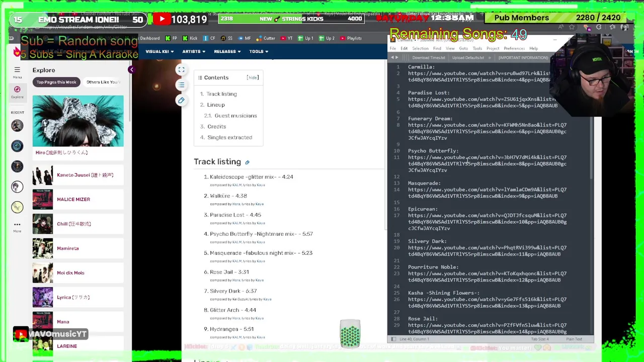Open the second recent wiki avatar in sidebar
This screenshot has height=362, width=644.
point(17,146)
